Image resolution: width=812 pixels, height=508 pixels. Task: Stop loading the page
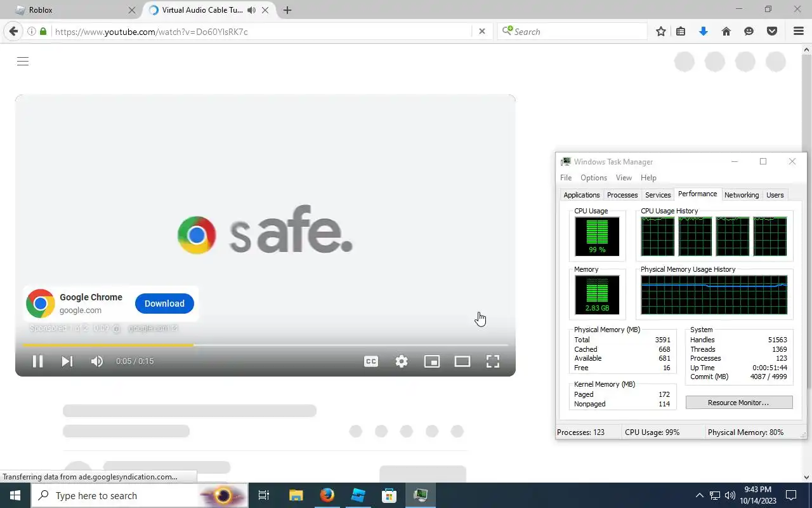pyautogui.click(x=482, y=31)
